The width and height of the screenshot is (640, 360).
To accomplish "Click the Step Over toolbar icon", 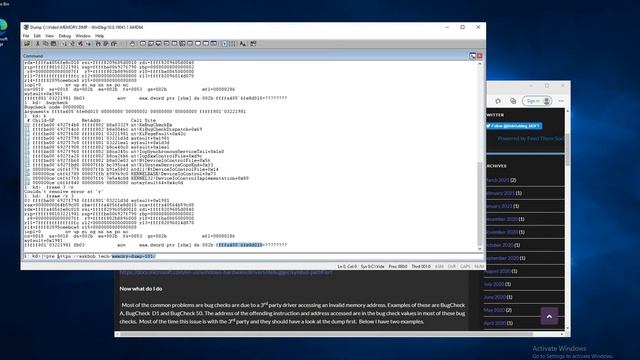I will click(x=106, y=44).
